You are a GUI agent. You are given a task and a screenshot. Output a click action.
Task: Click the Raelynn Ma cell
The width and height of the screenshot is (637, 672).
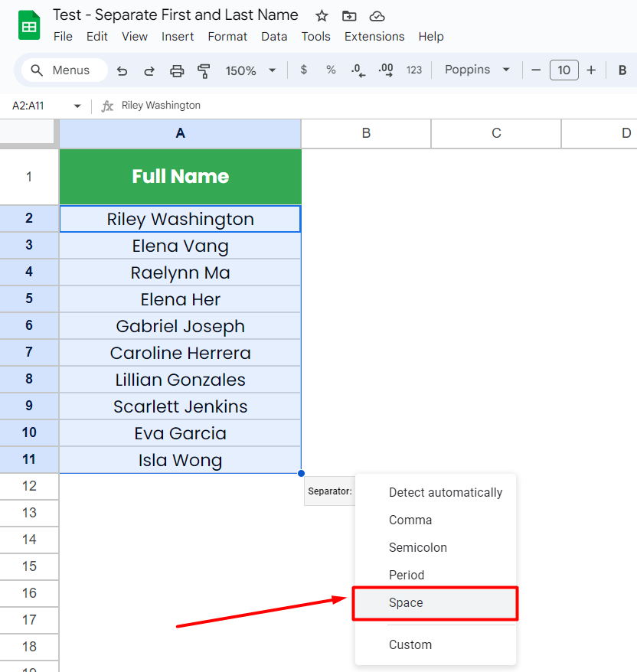pos(180,272)
